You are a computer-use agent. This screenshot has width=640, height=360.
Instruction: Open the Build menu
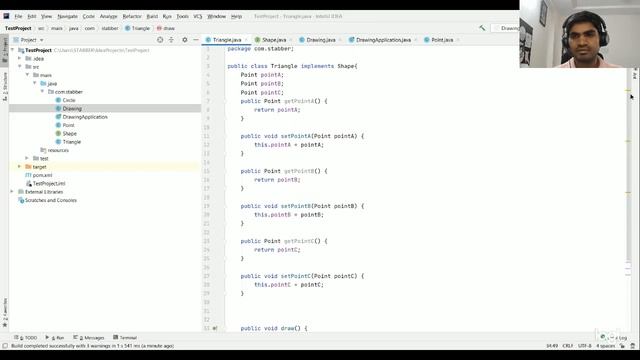click(152, 16)
